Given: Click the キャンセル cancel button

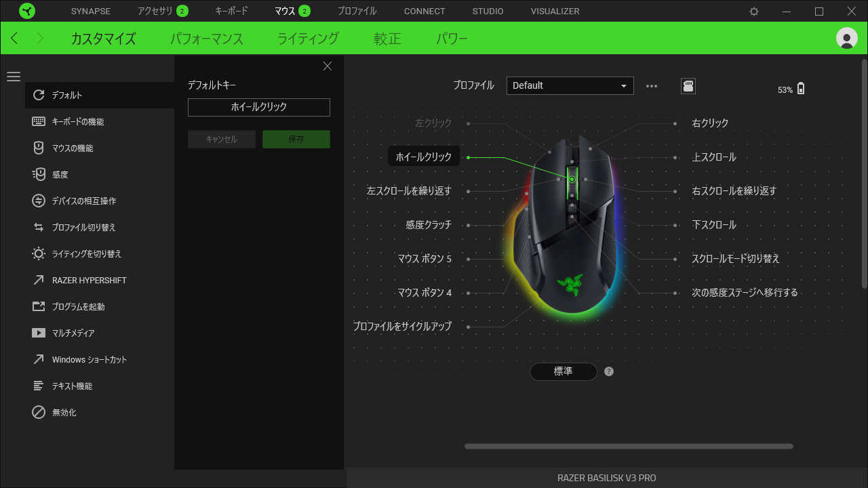Looking at the screenshot, I should pos(222,140).
